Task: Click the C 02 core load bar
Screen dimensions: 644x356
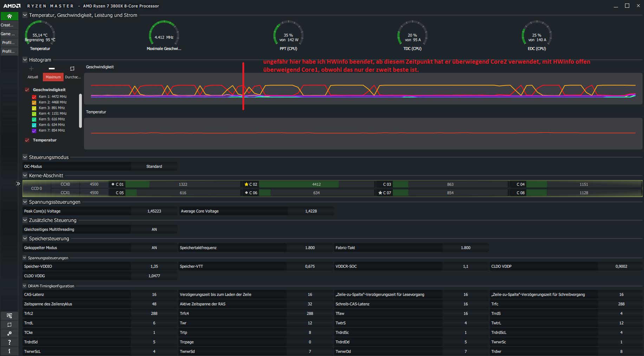Action: 317,184
